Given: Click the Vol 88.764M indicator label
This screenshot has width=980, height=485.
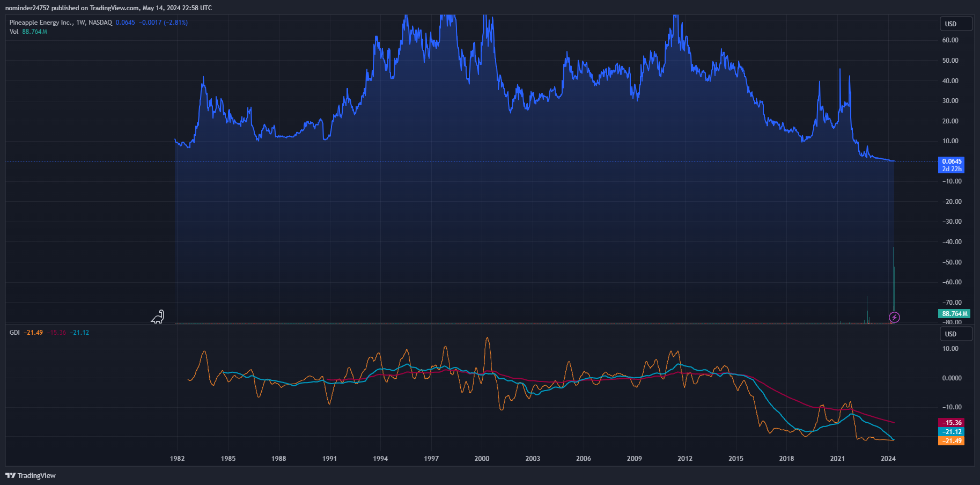Looking at the screenshot, I should pos(28,32).
